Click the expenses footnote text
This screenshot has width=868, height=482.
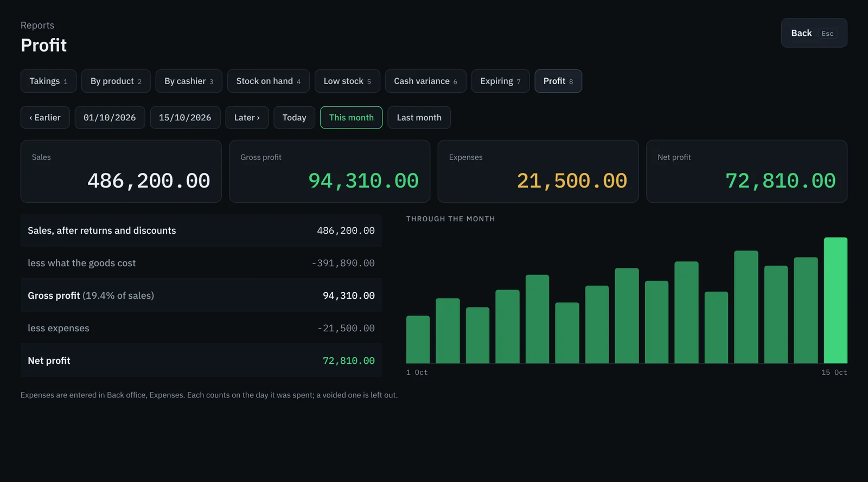coord(209,395)
